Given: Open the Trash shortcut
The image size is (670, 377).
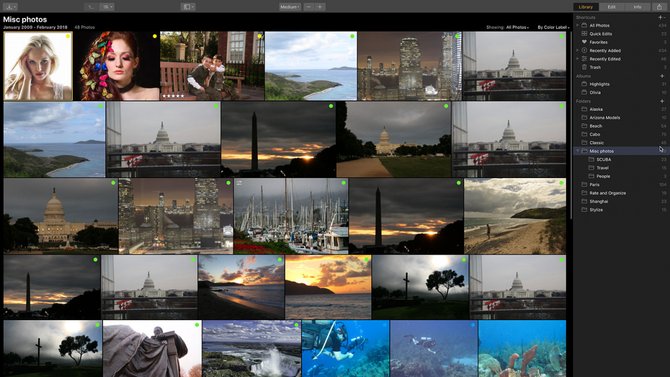Looking at the screenshot, I should [x=595, y=67].
